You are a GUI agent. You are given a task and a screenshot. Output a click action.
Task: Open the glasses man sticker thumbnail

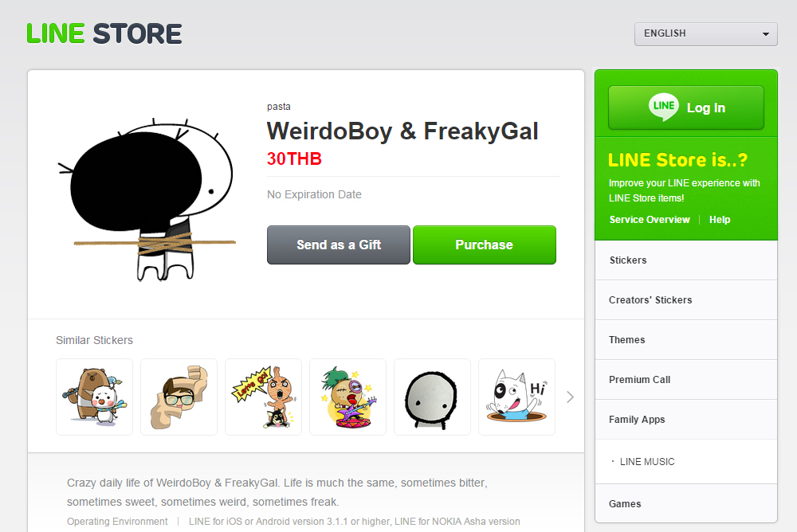179,397
